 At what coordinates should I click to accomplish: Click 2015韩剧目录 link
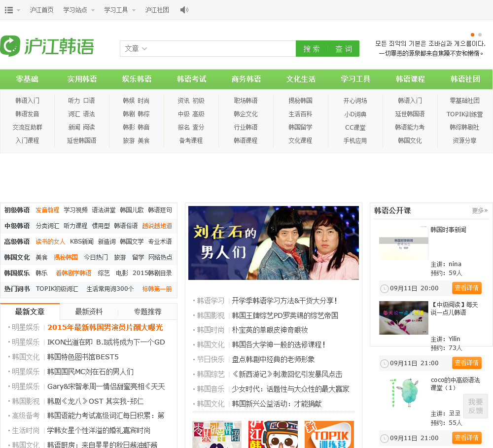coord(152,273)
